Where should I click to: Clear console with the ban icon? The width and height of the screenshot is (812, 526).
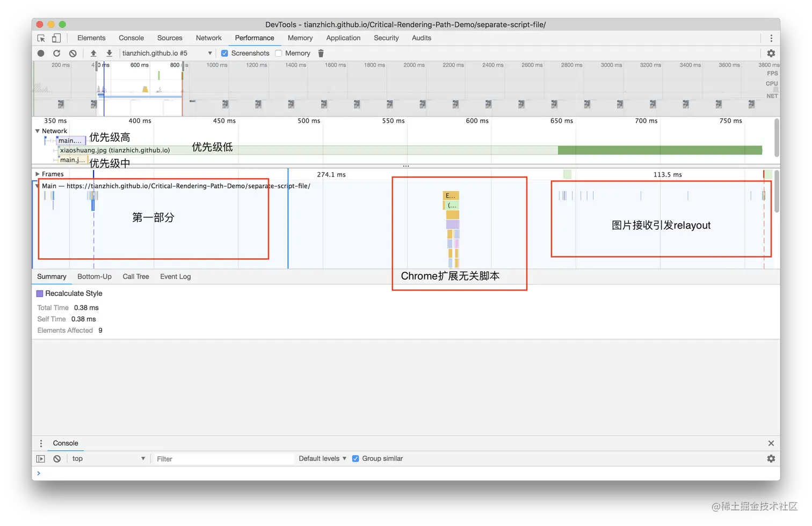[x=57, y=459]
